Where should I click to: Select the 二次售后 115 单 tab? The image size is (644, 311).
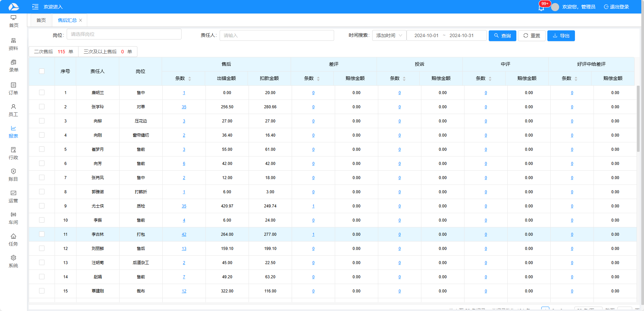coord(54,52)
